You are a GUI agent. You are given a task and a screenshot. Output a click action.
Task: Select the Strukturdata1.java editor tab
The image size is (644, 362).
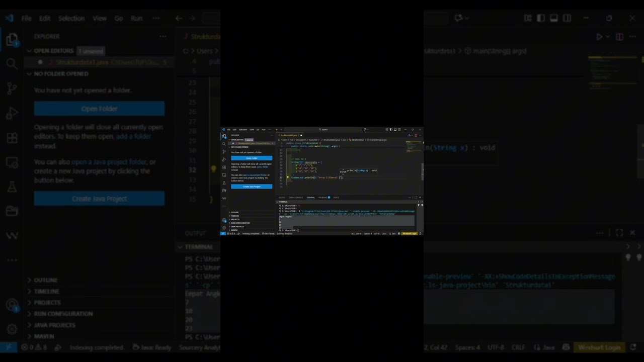[289, 135]
